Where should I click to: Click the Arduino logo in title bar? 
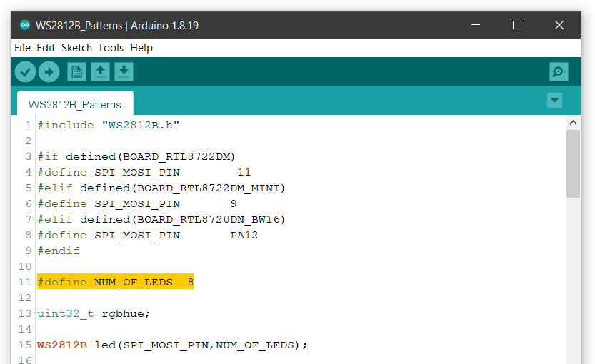coord(25,25)
